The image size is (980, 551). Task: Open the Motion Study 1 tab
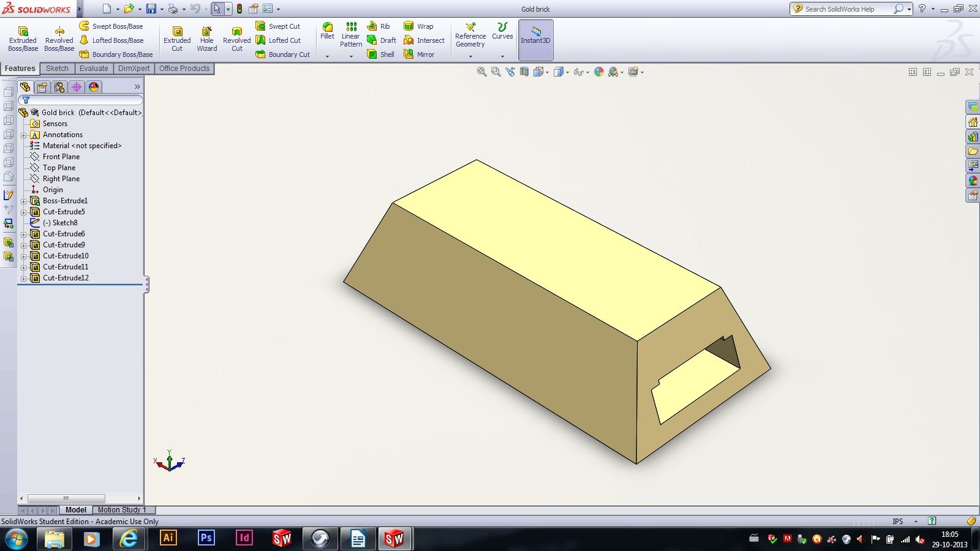(121, 509)
